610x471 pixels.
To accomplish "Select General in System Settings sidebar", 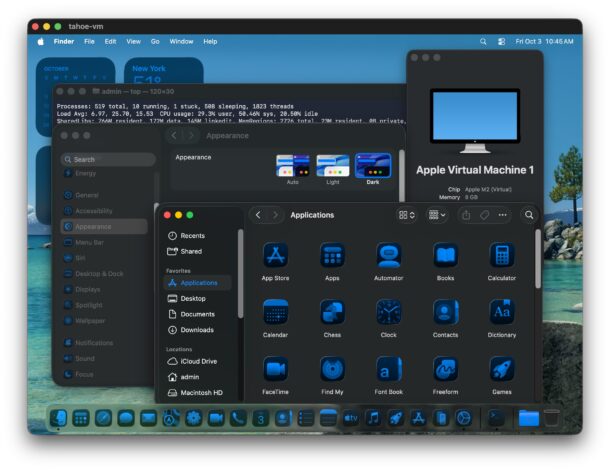I will coord(104,195).
